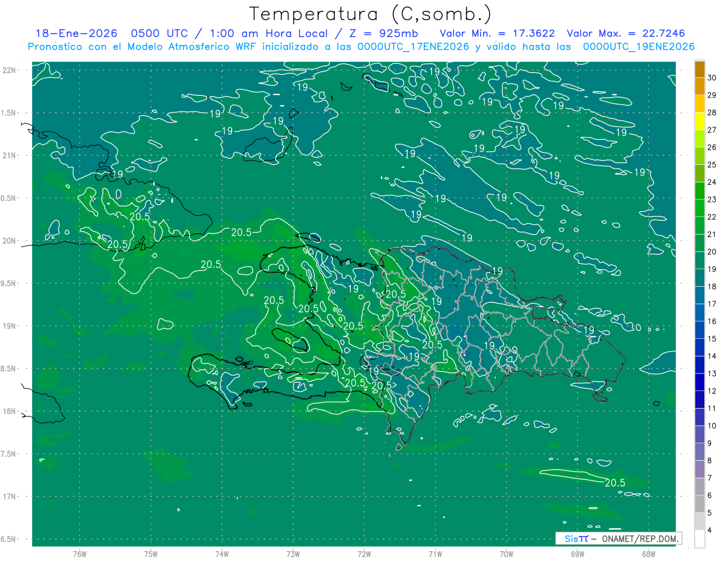The height and width of the screenshot is (562, 728).
Task: Click the 22N latitude axis label
Action: pos(8,70)
